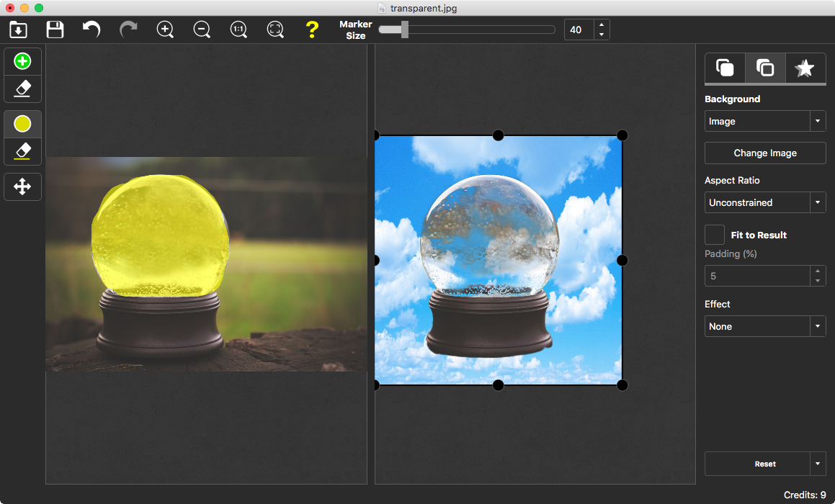
Task: Click the Reset button
Action: pyautogui.click(x=756, y=464)
